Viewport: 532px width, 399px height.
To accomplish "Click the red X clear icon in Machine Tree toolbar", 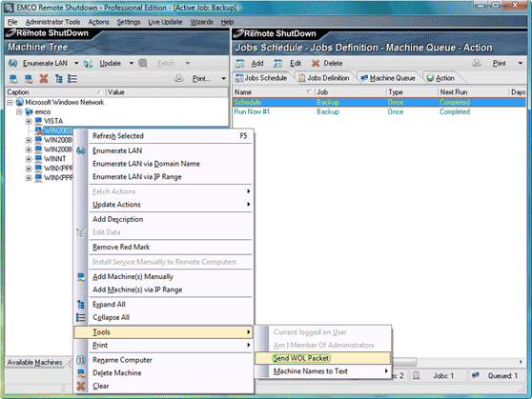I will click(x=44, y=79).
